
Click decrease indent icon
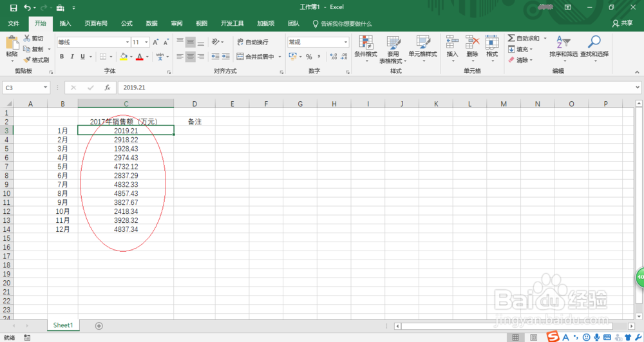[x=215, y=57]
